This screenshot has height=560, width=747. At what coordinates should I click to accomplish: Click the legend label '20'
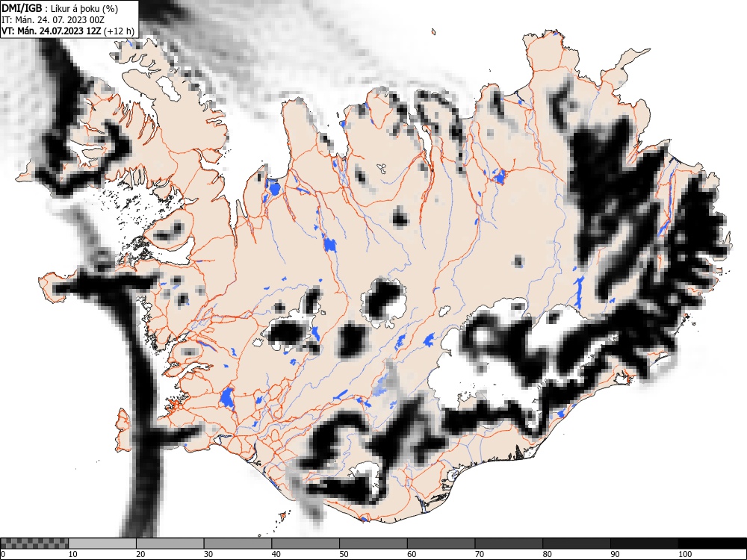click(140, 554)
